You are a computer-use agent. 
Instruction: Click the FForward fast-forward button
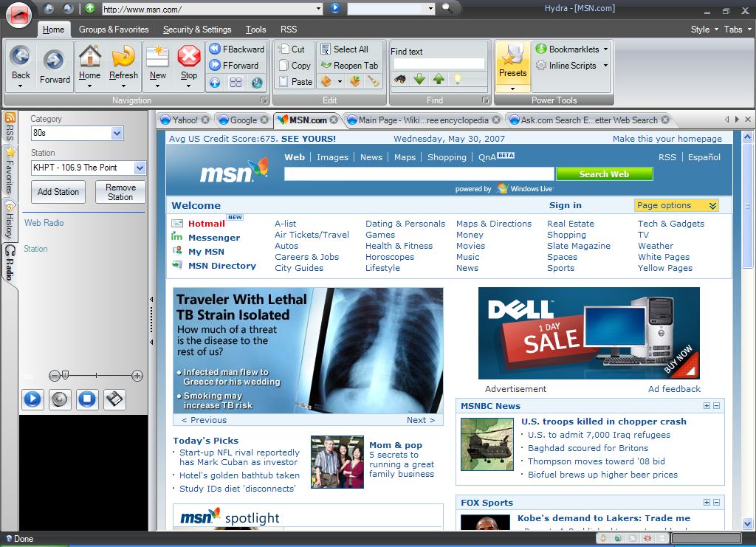tap(234, 65)
